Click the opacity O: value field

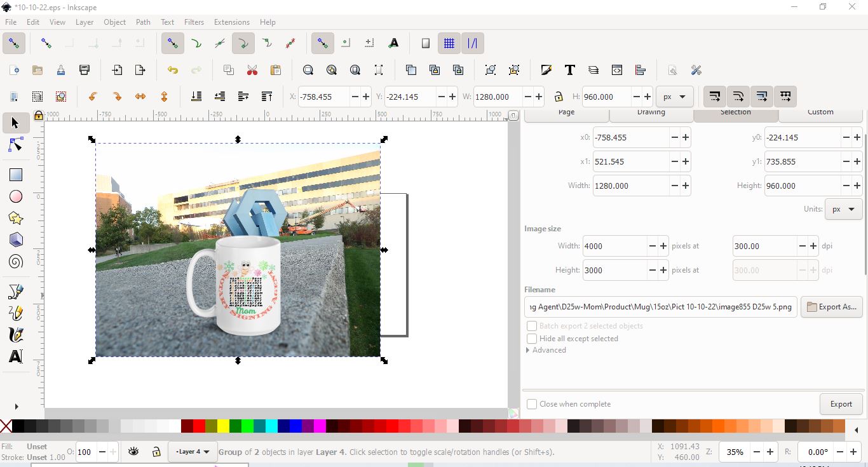86,452
